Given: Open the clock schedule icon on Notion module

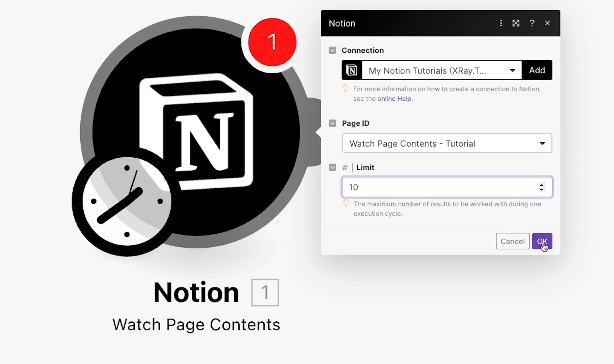Looking at the screenshot, I should pos(127,201).
